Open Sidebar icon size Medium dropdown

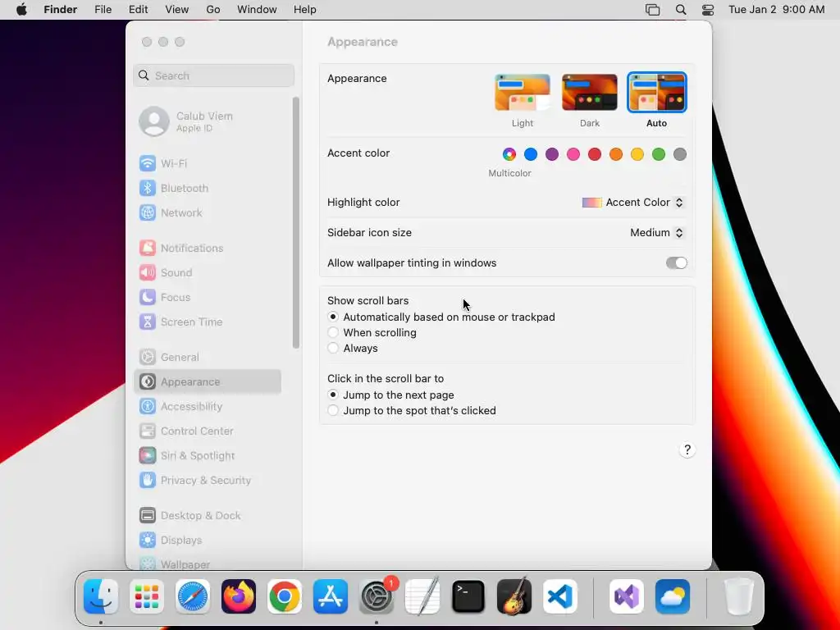[657, 232]
